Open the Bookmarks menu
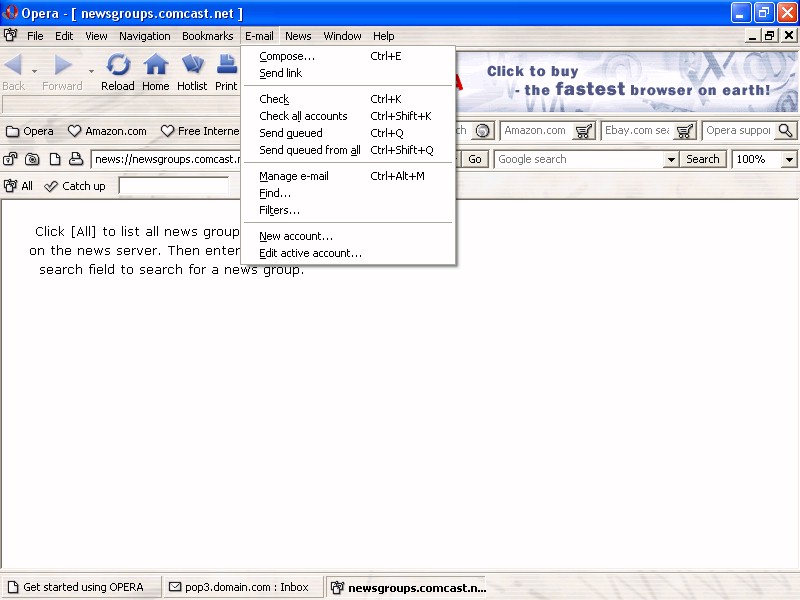Viewport: 800px width, 600px height. pyautogui.click(x=207, y=36)
